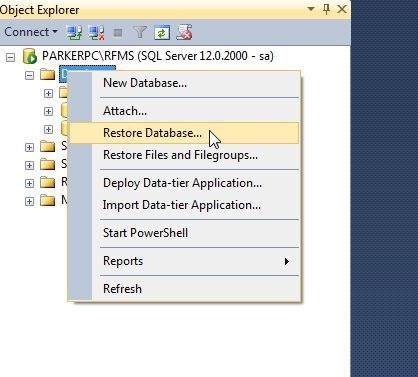The width and height of the screenshot is (418, 377).
Task: Collapse the Databases folder node
Action: [x=29, y=75]
